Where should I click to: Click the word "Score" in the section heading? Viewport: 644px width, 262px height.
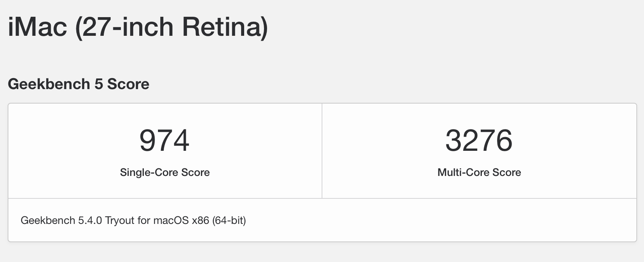128,84
